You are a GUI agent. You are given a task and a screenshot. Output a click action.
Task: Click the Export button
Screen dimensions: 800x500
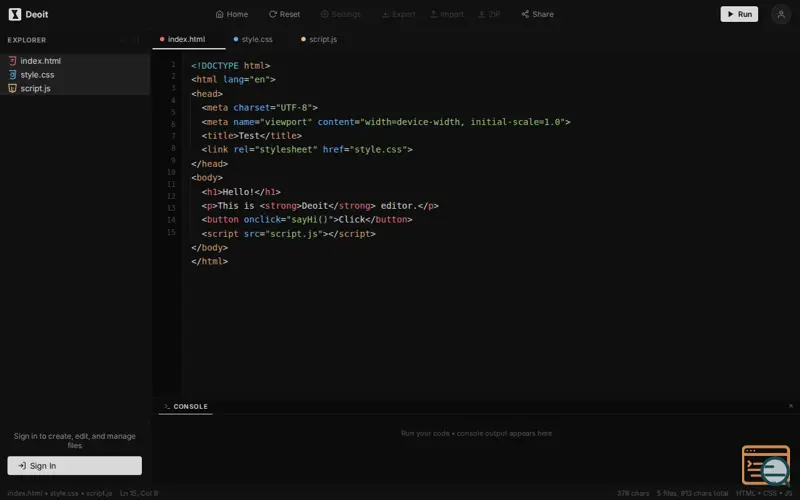[398, 14]
